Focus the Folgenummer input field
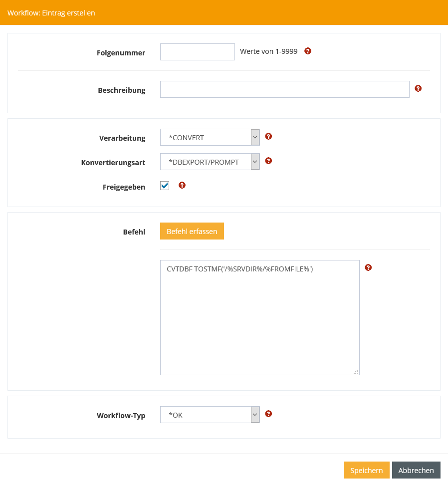Image resolution: width=448 pixels, height=486 pixels. pos(197,52)
